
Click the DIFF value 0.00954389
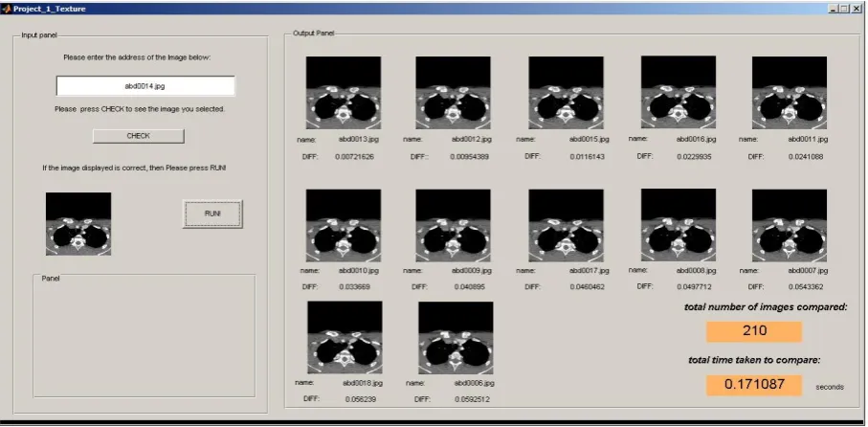[470, 157]
